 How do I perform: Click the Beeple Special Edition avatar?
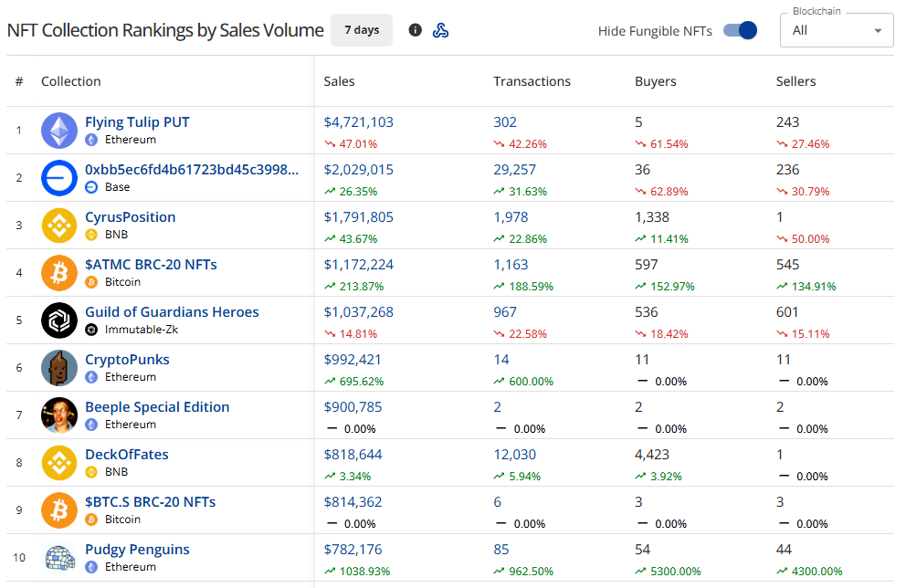[59, 415]
